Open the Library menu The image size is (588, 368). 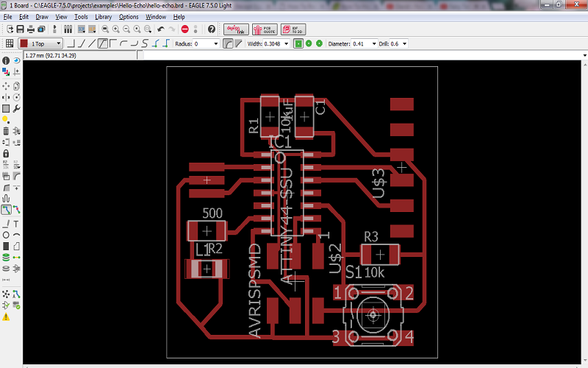[103, 17]
